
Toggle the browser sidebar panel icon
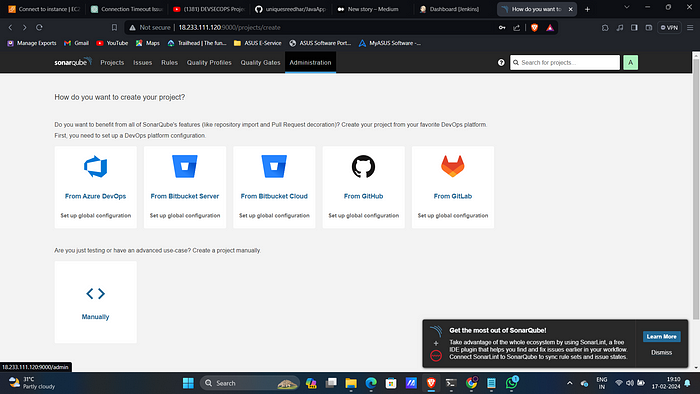pyautogui.click(x=634, y=28)
